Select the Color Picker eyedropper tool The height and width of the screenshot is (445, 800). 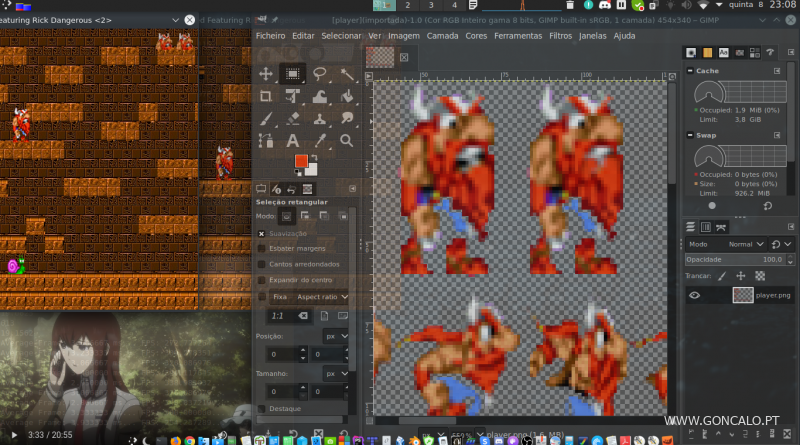pos(320,140)
